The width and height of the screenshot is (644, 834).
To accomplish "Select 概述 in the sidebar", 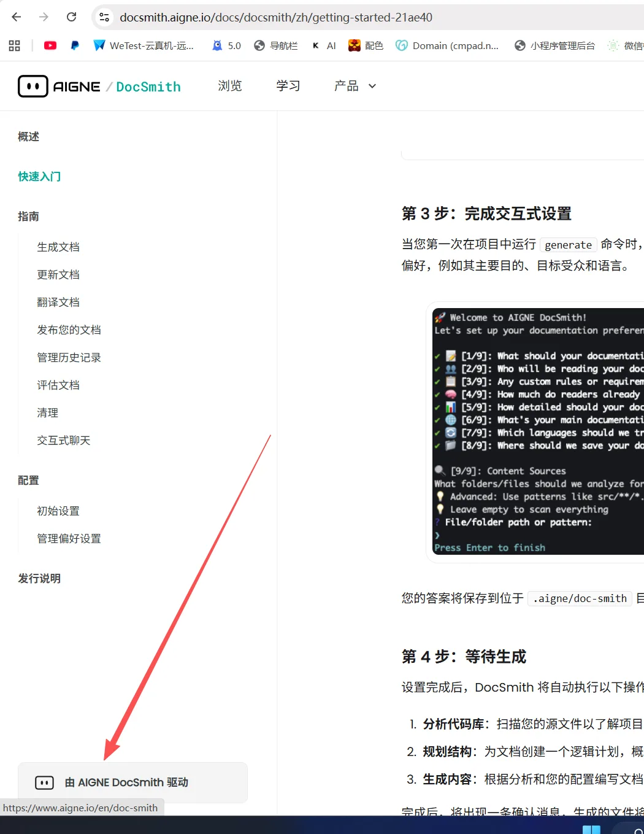I will tap(29, 136).
